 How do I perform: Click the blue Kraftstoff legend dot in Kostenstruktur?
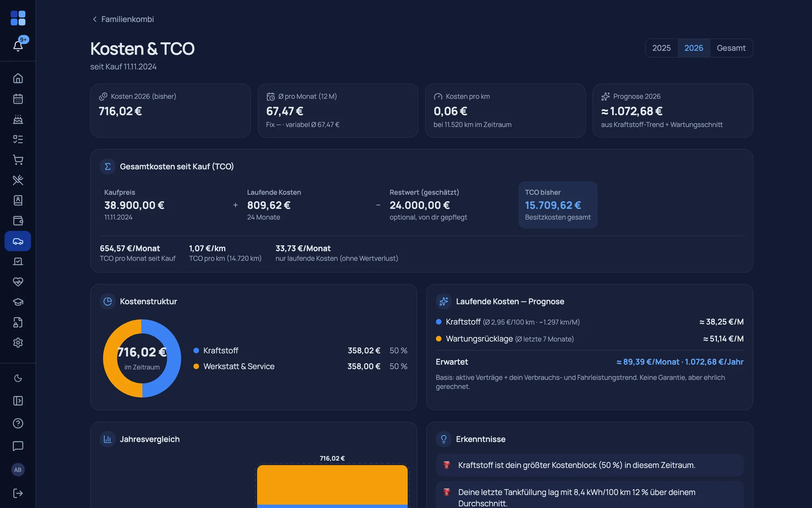point(196,350)
